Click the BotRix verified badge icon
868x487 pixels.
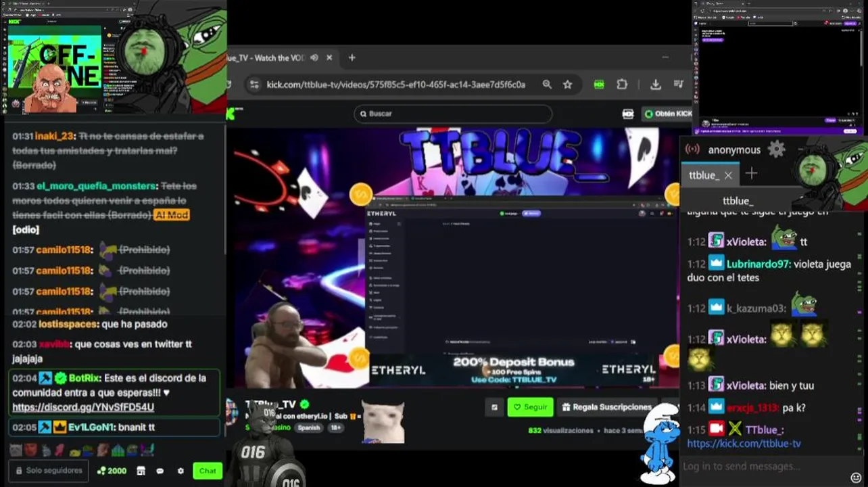coord(61,378)
